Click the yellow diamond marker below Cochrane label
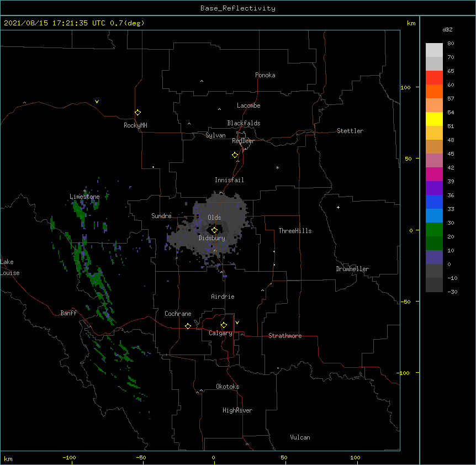Image resolution: width=476 pixels, height=465 pixels. (x=188, y=326)
